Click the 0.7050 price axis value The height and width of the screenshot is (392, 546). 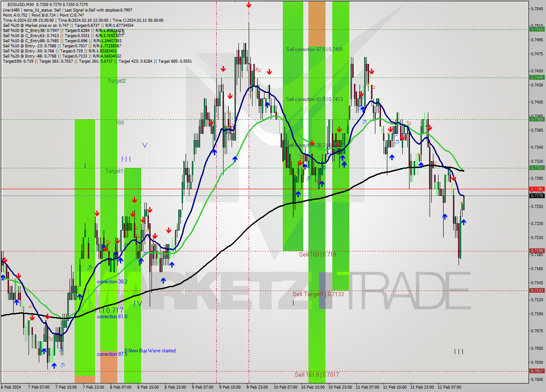pyautogui.click(x=537, y=349)
